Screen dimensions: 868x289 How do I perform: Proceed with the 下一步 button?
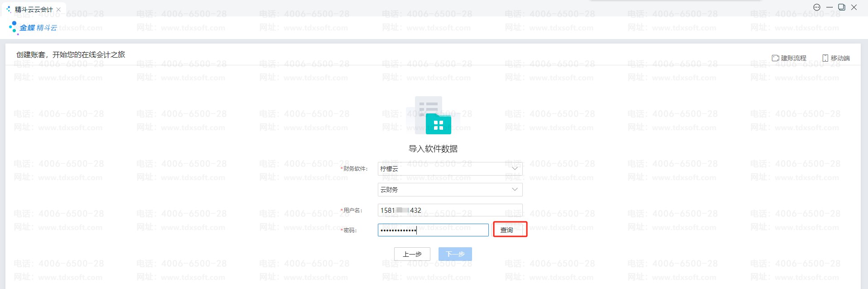(455, 254)
